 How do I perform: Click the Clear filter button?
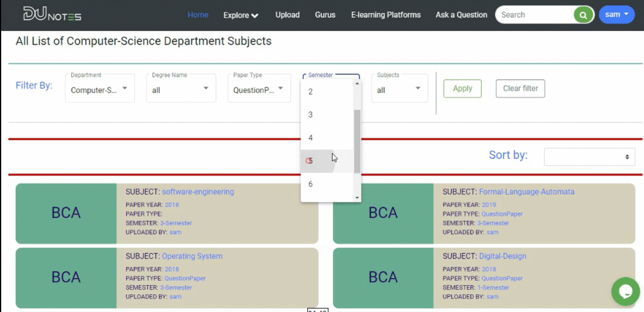click(520, 89)
